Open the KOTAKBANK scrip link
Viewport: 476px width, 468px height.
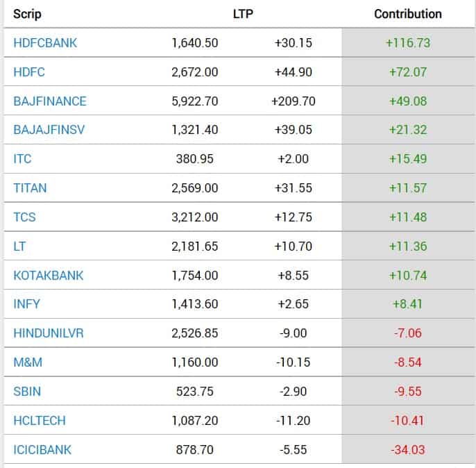[49, 276]
